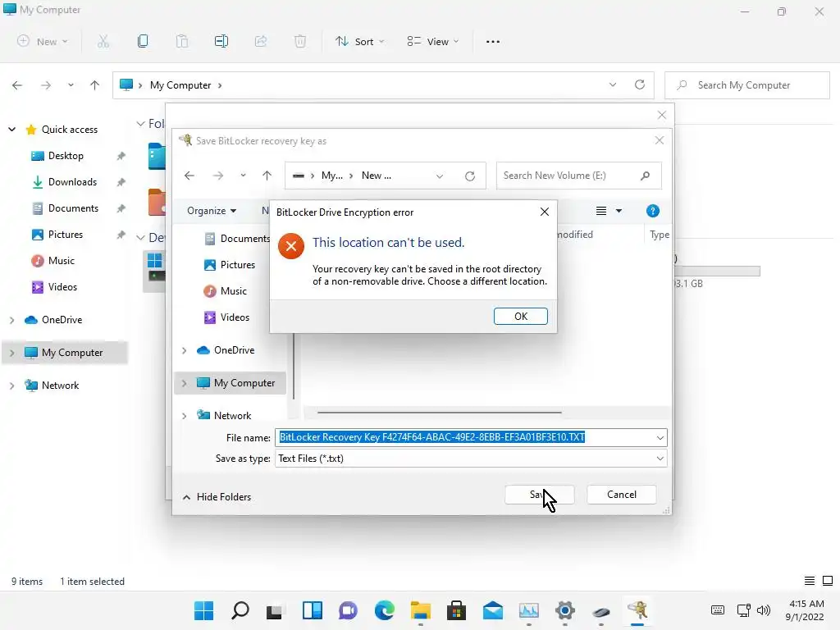The width and height of the screenshot is (840, 630).
Task: Close the Save BitLocker recovery key window
Action: pyautogui.click(x=660, y=140)
